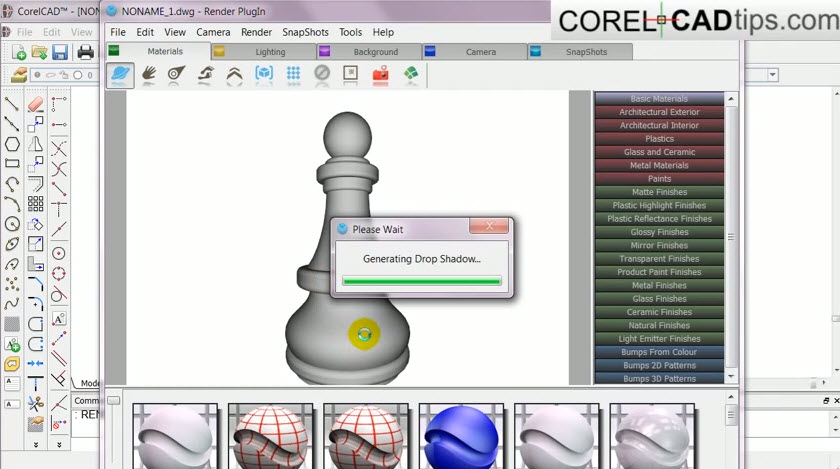Open Render PlugIn Edit menu
840x469 pixels.
(145, 32)
